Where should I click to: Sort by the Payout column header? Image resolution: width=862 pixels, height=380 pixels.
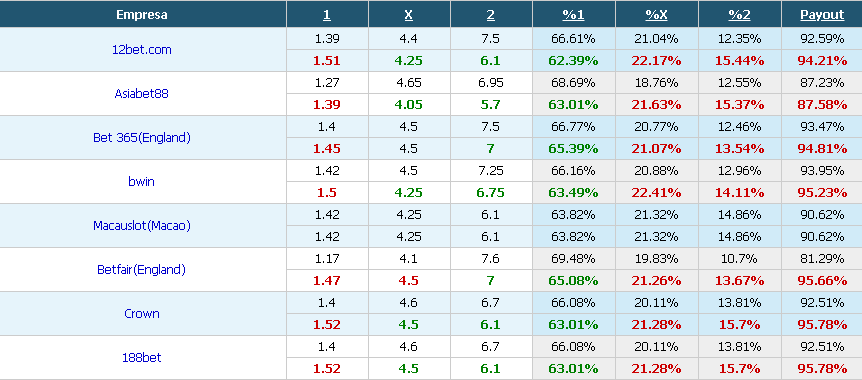822,15
